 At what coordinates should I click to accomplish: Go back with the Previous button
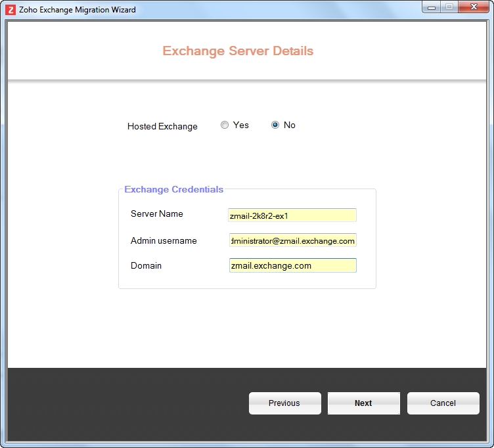pyautogui.click(x=284, y=403)
